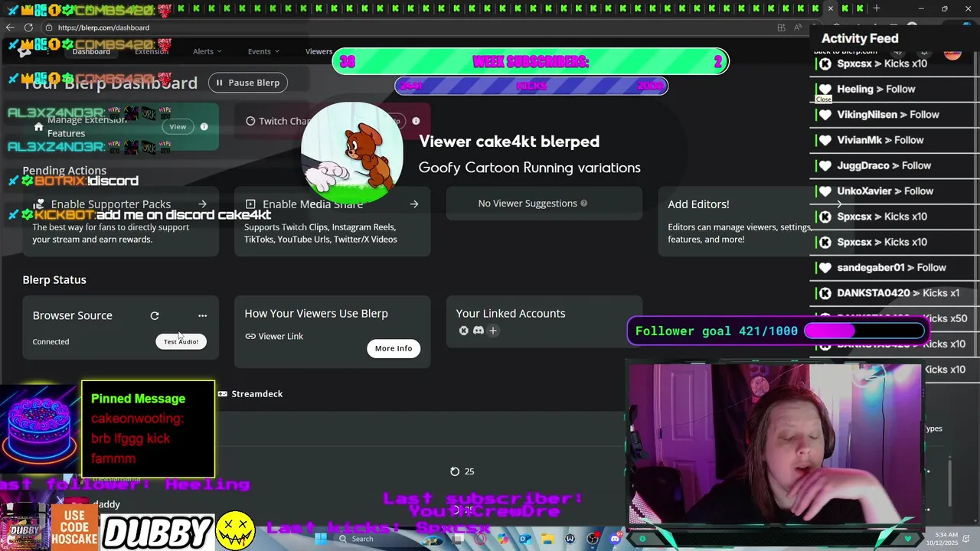Open the Streamdeck tab
The image size is (980, 551).
[250, 393]
